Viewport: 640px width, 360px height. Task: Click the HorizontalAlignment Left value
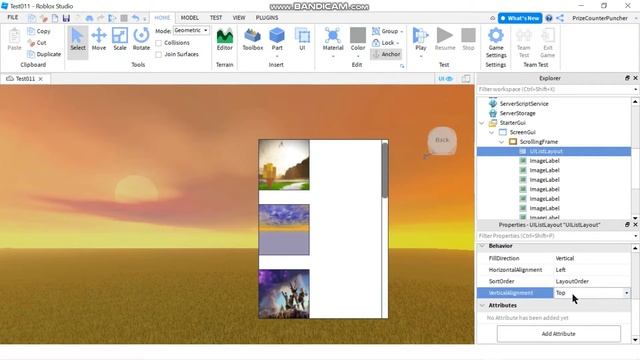[592, 270]
